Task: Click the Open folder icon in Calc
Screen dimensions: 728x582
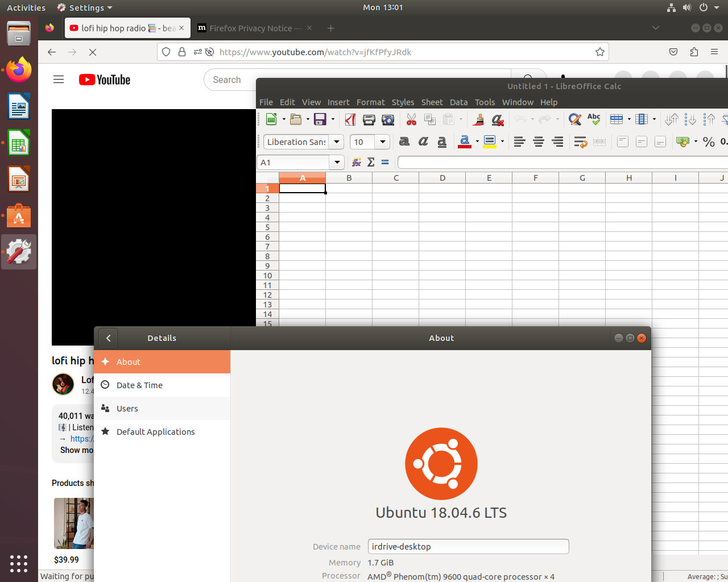Action: [296, 119]
